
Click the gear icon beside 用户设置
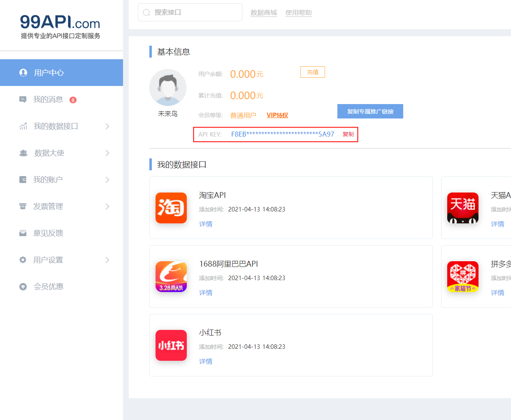23,260
